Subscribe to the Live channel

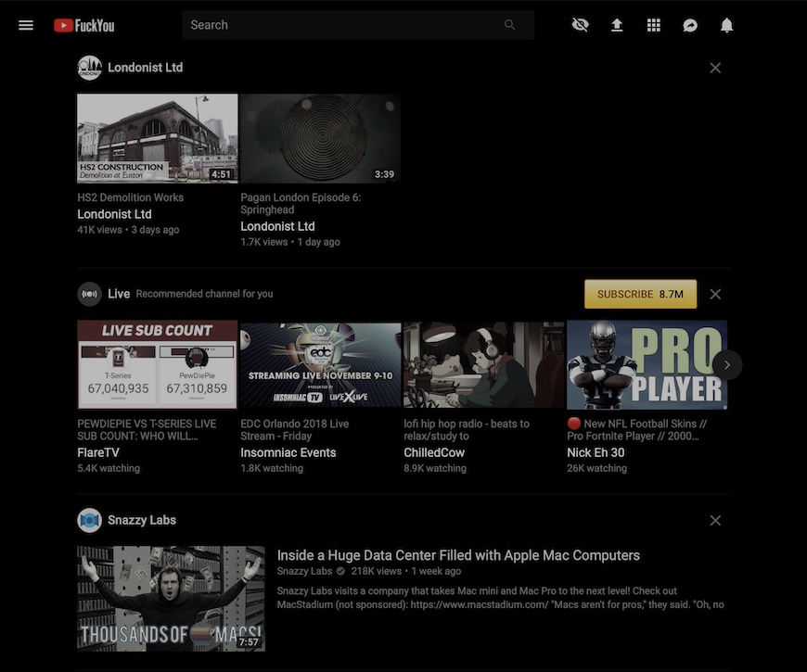(641, 294)
